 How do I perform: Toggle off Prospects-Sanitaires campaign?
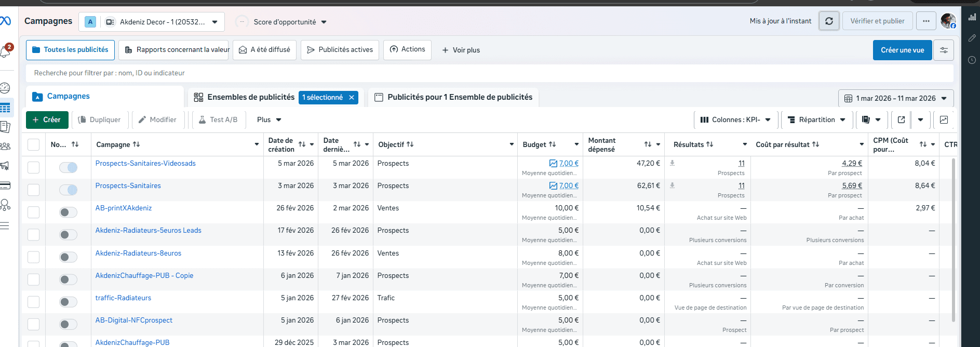[x=69, y=190]
